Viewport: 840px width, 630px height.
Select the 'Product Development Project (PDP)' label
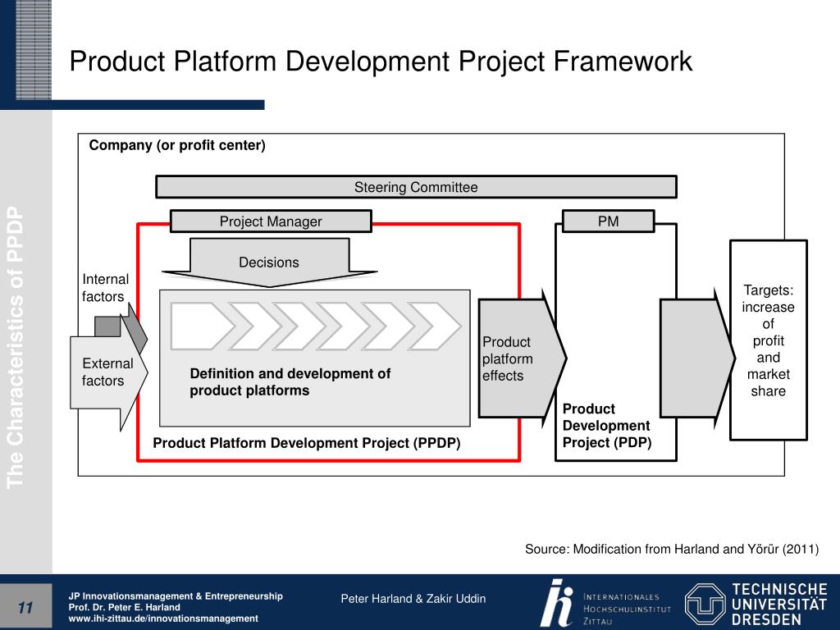607,426
